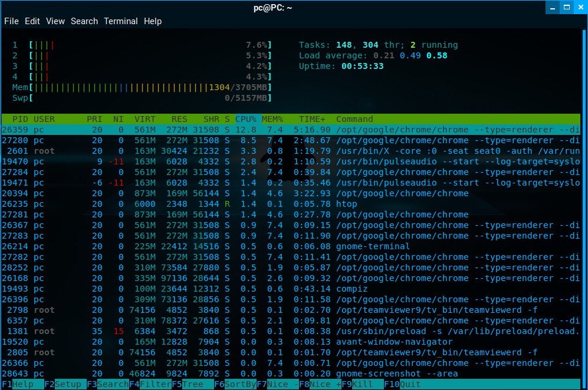Image resolution: width=588 pixels, height=390 pixels.
Task: Sort by the SHR column header
Action: tap(212, 119)
